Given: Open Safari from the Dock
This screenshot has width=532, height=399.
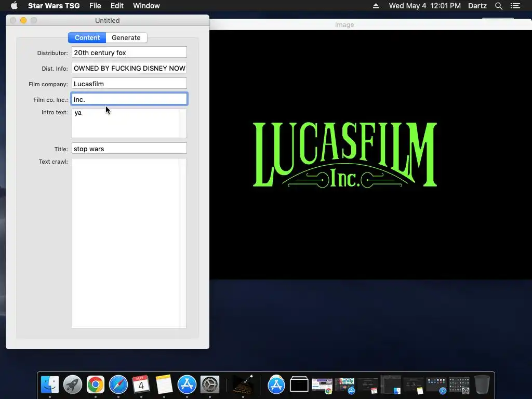Looking at the screenshot, I should click(118, 385).
